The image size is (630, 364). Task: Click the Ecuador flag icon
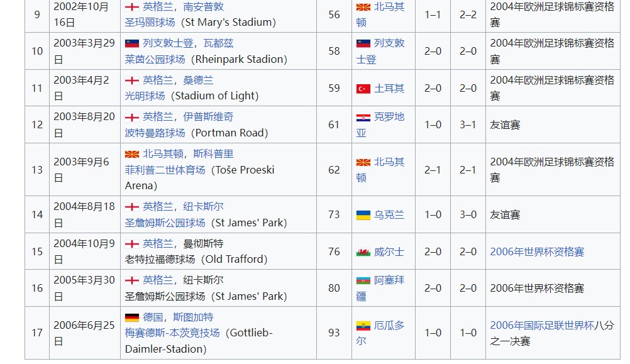[363, 326]
